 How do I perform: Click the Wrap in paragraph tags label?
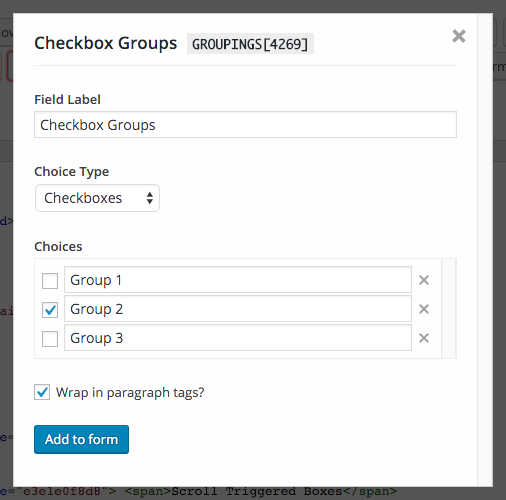(130, 392)
